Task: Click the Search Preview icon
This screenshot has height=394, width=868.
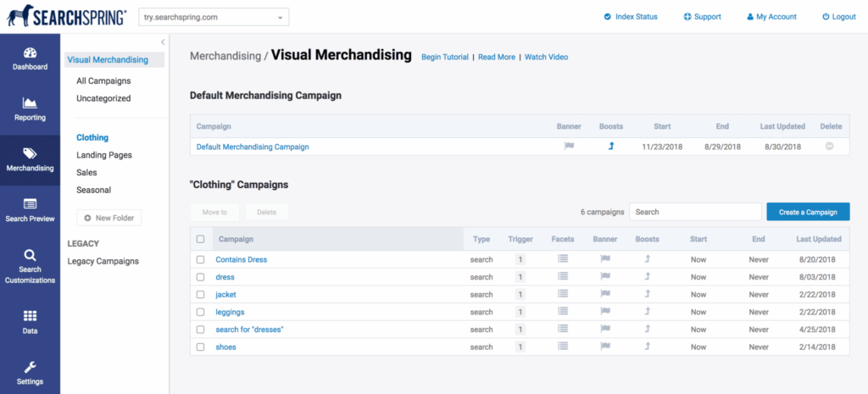Action: (x=30, y=204)
